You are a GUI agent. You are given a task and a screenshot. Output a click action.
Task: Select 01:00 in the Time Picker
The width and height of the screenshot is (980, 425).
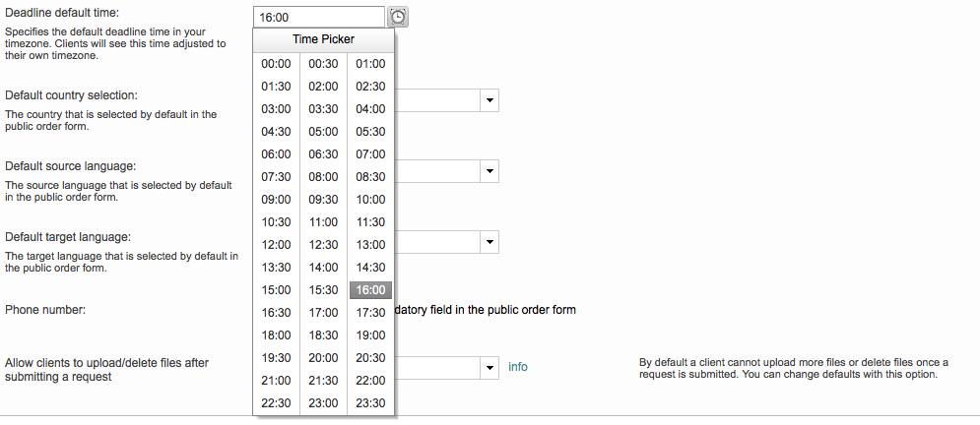[x=370, y=64]
